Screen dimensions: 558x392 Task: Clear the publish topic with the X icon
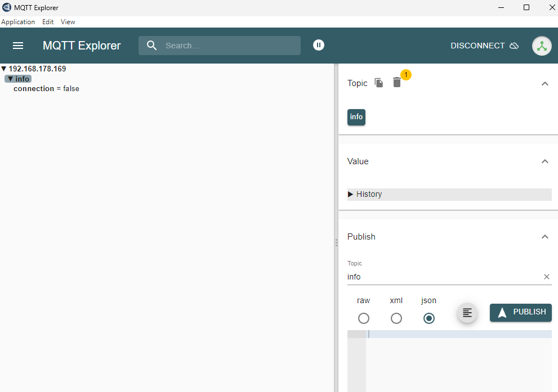point(547,277)
